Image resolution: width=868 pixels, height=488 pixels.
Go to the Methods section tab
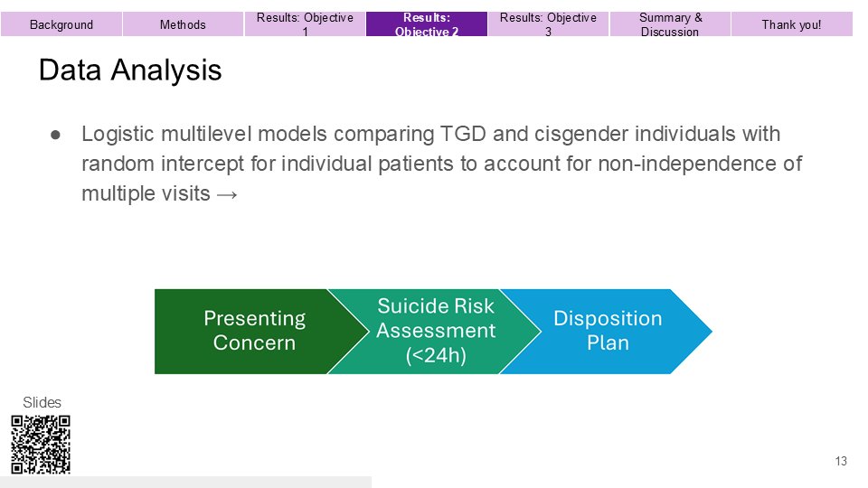[x=183, y=24]
